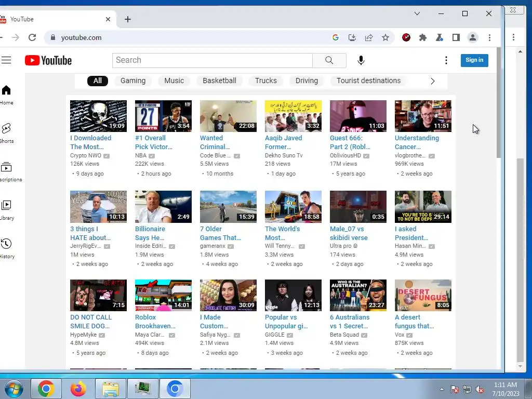Select the All filter chip

pyautogui.click(x=97, y=81)
